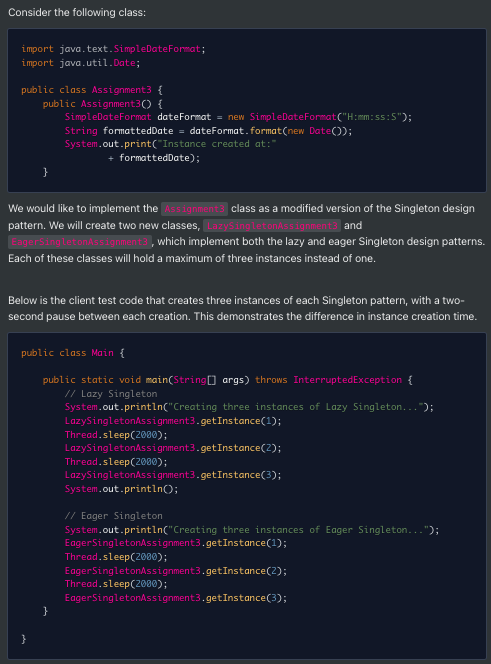
Task: Click the 'LazySingletonAssignment3.getInstance(1);' line
Action: coord(173,421)
